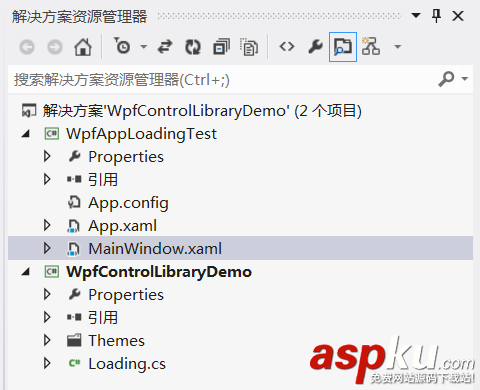Click C# project icon of WpfAppLoadingTest
The width and height of the screenshot is (480, 390).
52,134
